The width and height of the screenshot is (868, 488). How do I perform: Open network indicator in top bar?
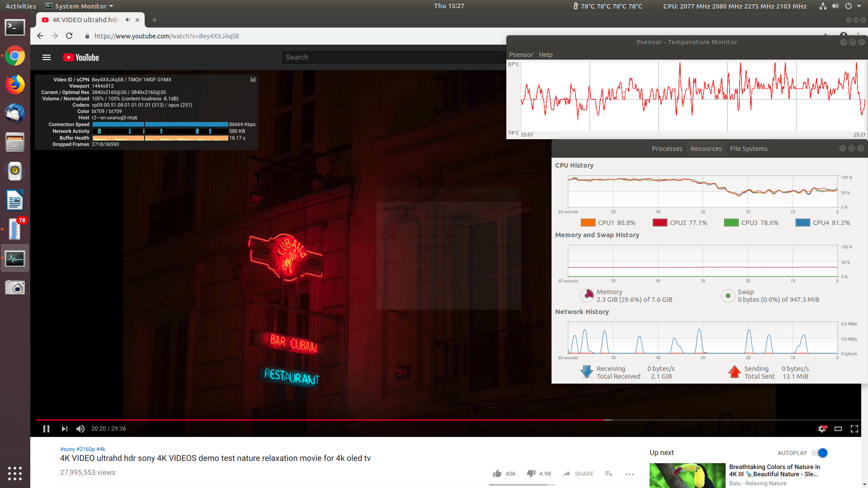point(823,6)
